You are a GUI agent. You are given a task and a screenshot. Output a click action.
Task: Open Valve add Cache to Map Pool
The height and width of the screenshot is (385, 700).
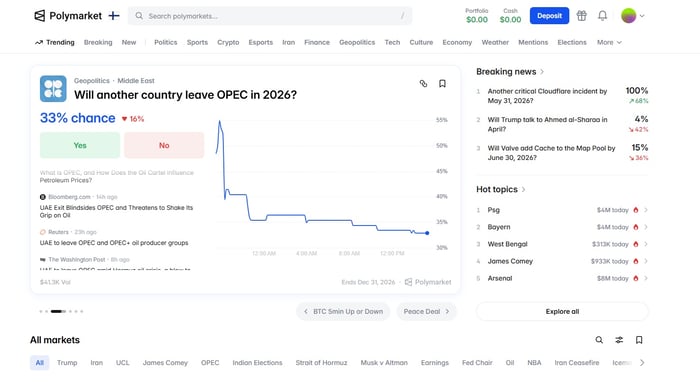(x=562, y=153)
